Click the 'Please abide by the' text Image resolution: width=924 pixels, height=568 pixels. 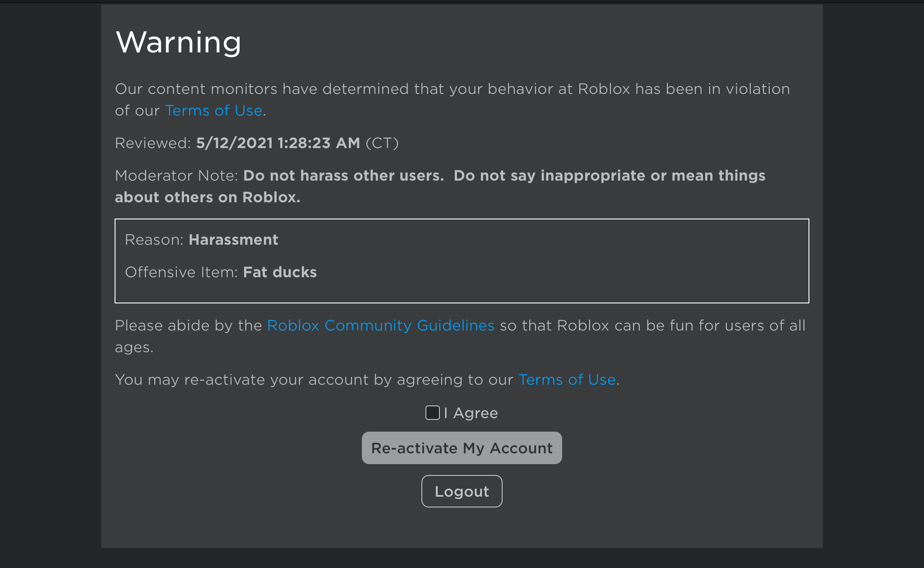point(188,326)
